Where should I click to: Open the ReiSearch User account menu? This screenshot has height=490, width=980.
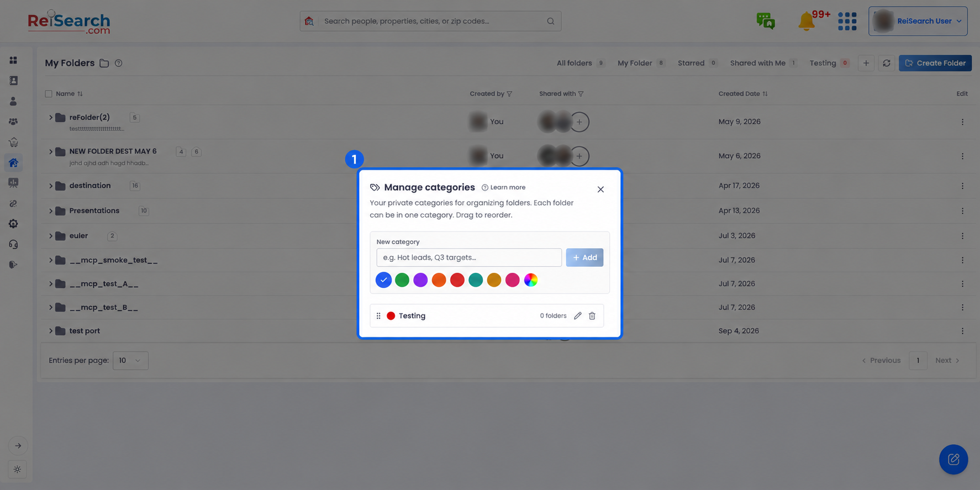coord(918,21)
